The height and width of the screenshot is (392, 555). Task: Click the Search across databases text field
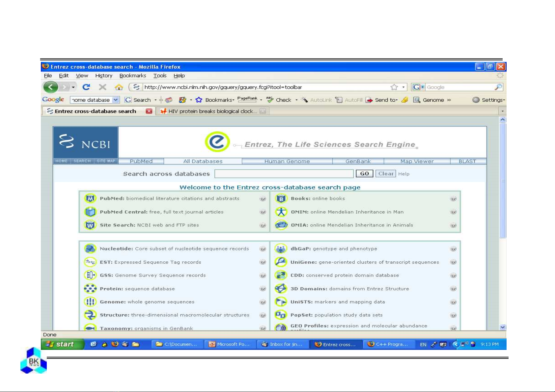(284, 174)
